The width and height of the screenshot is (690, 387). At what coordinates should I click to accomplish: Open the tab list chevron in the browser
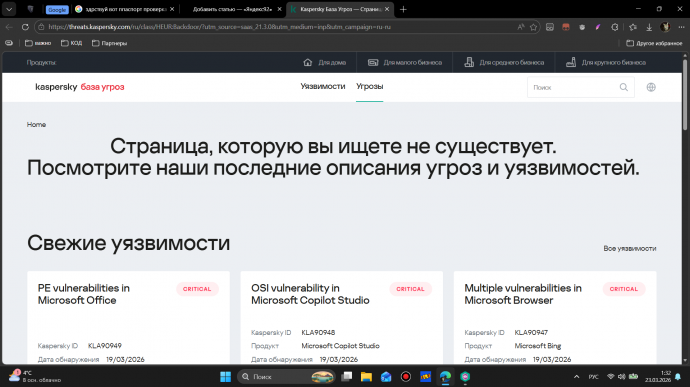(9, 9)
